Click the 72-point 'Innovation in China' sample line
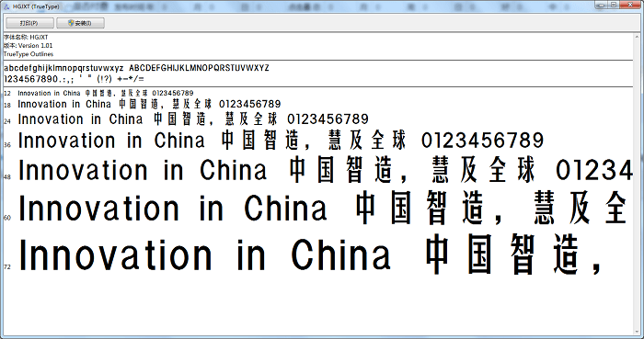The width and height of the screenshot is (644, 339). pyautogui.click(x=310, y=254)
